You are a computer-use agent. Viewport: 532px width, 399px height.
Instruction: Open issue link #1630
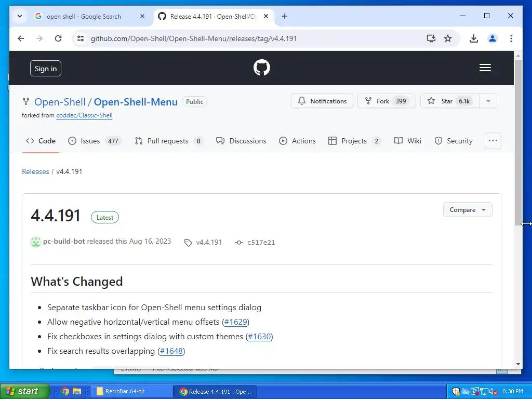259,336
